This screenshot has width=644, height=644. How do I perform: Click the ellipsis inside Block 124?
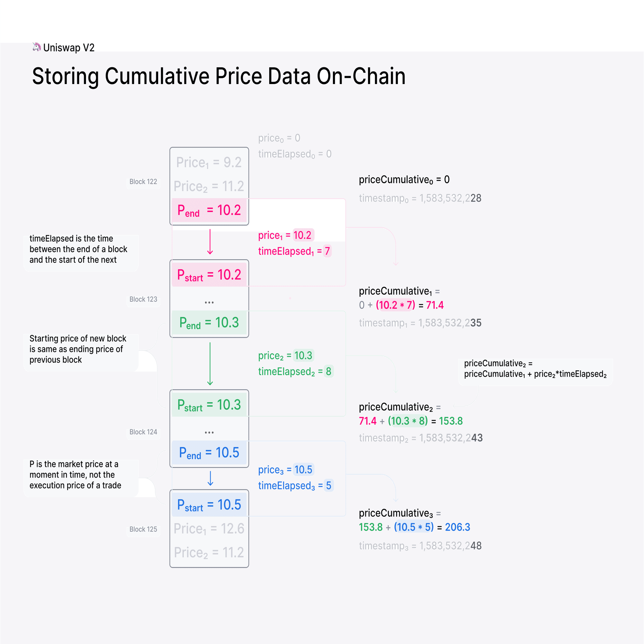click(209, 432)
